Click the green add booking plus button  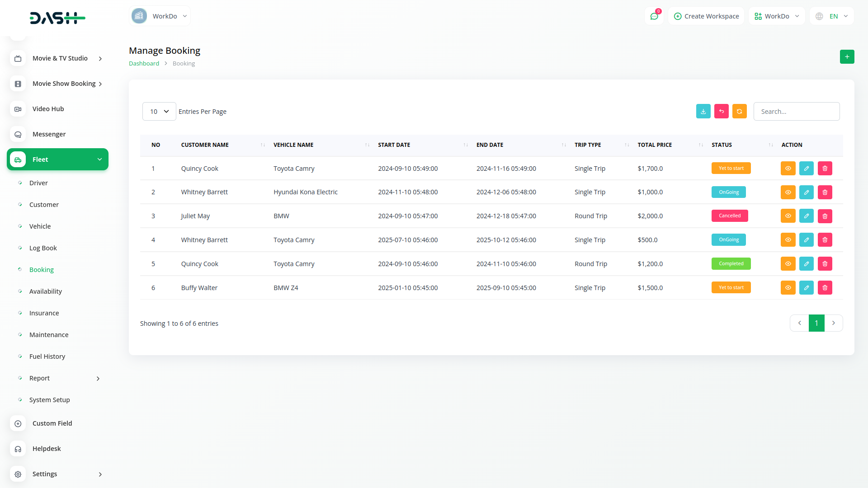click(847, 57)
